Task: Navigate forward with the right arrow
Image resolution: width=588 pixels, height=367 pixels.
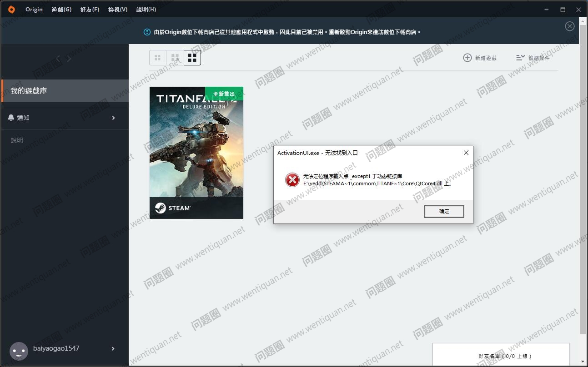Action: point(70,58)
